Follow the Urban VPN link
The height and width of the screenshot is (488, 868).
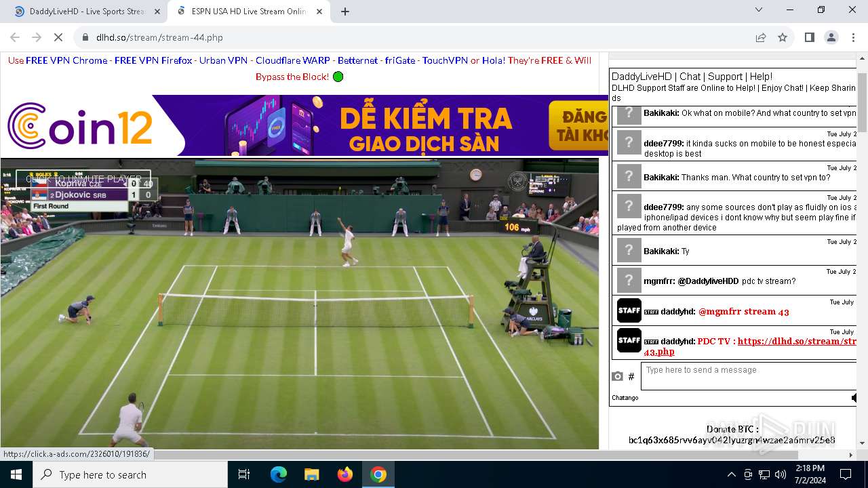pos(223,60)
